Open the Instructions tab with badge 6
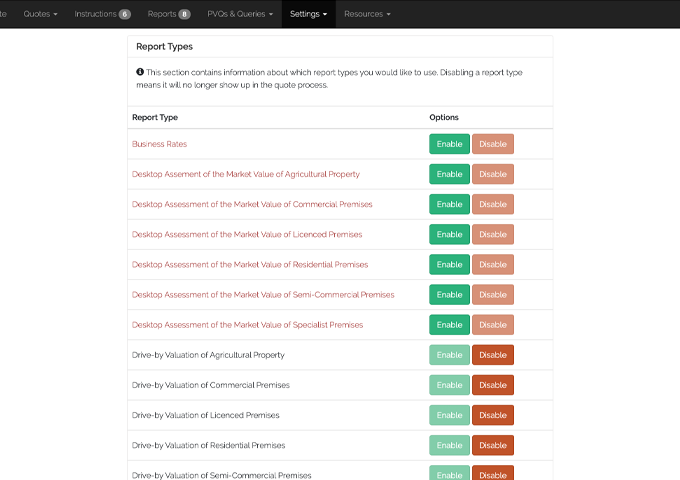680x480 pixels. click(x=102, y=14)
